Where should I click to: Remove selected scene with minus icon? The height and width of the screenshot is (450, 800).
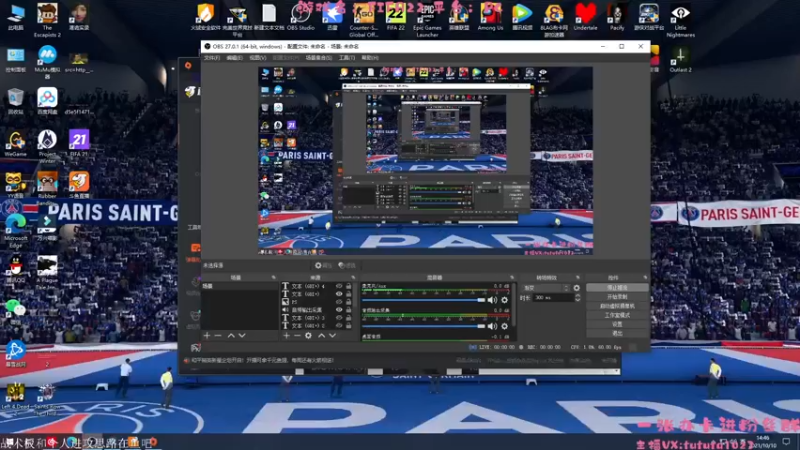(218, 336)
